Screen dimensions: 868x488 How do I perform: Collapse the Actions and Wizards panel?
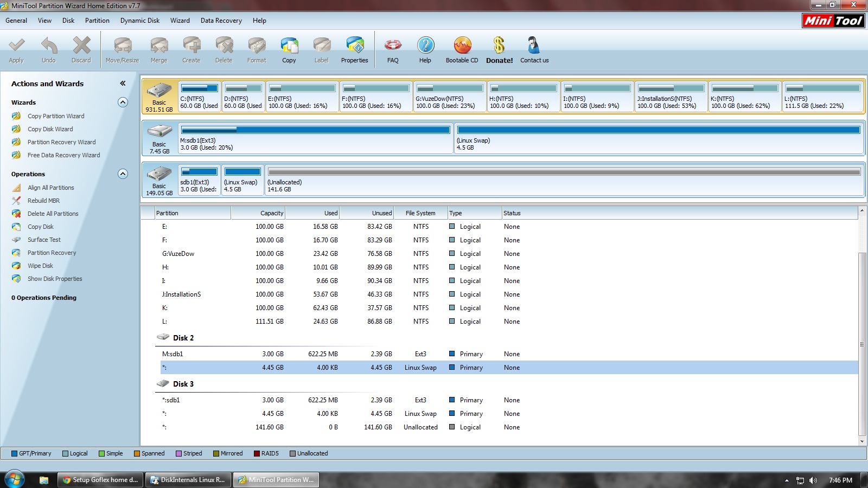(123, 84)
